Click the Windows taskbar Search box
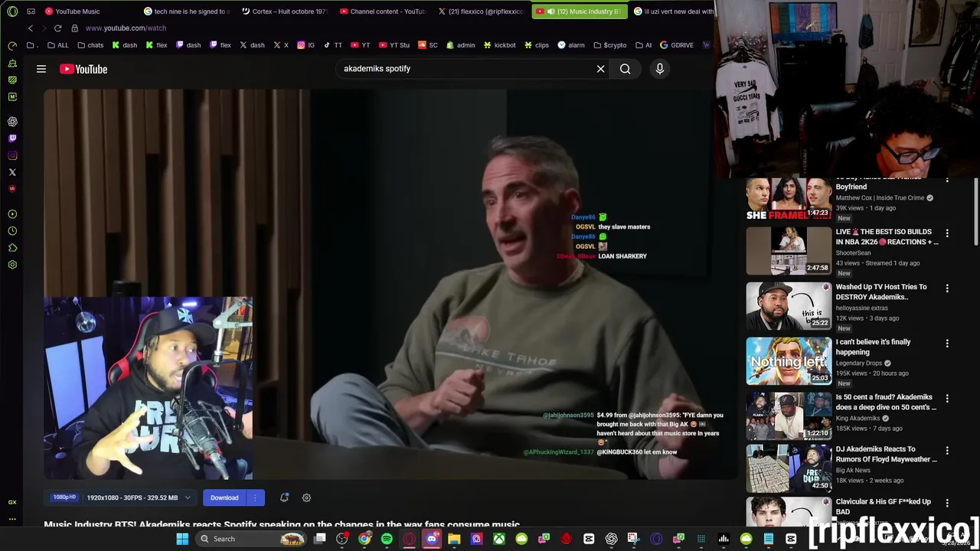Image resolution: width=980 pixels, height=551 pixels. pos(252,539)
